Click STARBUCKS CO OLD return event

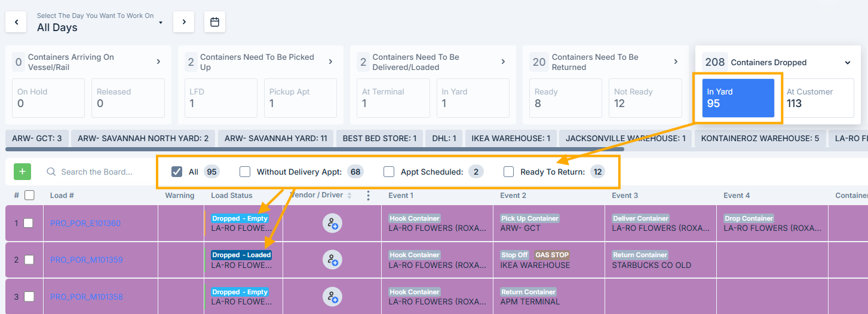tap(652, 265)
